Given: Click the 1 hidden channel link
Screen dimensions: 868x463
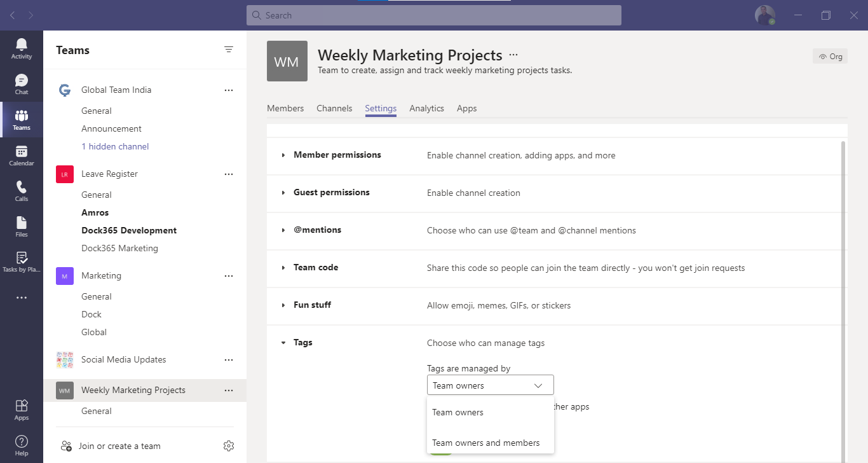Looking at the screenshot, I should (115, 146).
